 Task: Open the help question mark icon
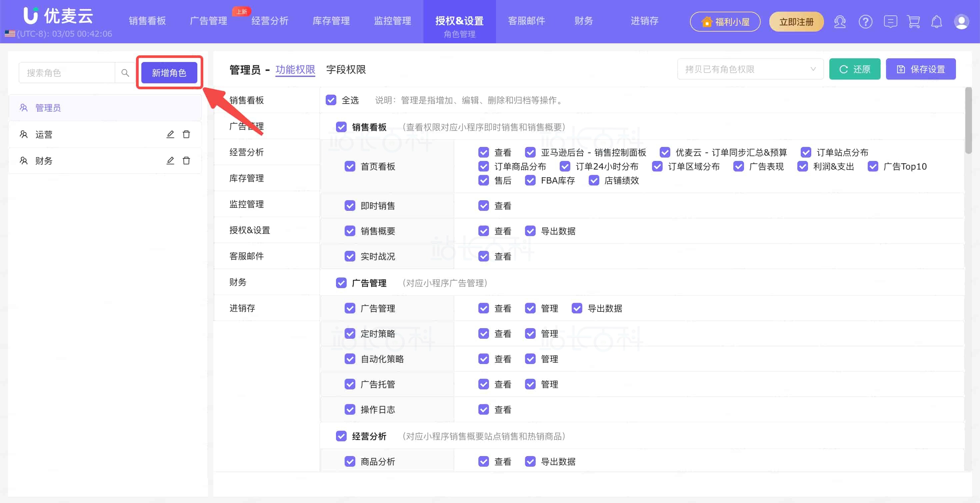pos(865,22)
